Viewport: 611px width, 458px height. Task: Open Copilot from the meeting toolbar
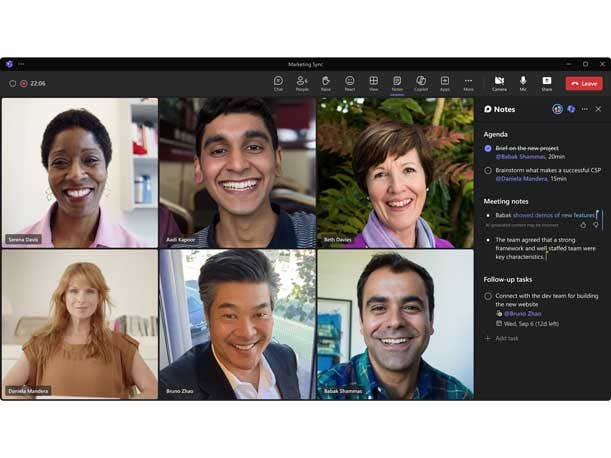click(x=421, y=83)
